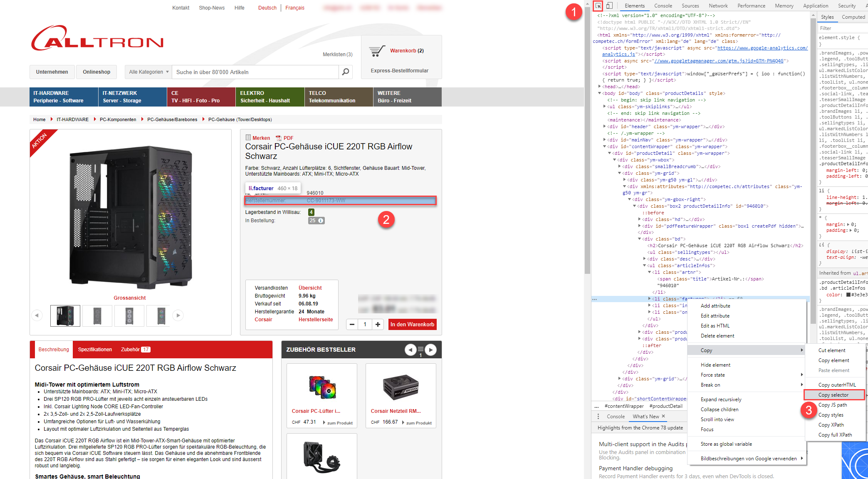Switch to the Spezifikationen tab

pyautogui.click(x=95, y=350)
